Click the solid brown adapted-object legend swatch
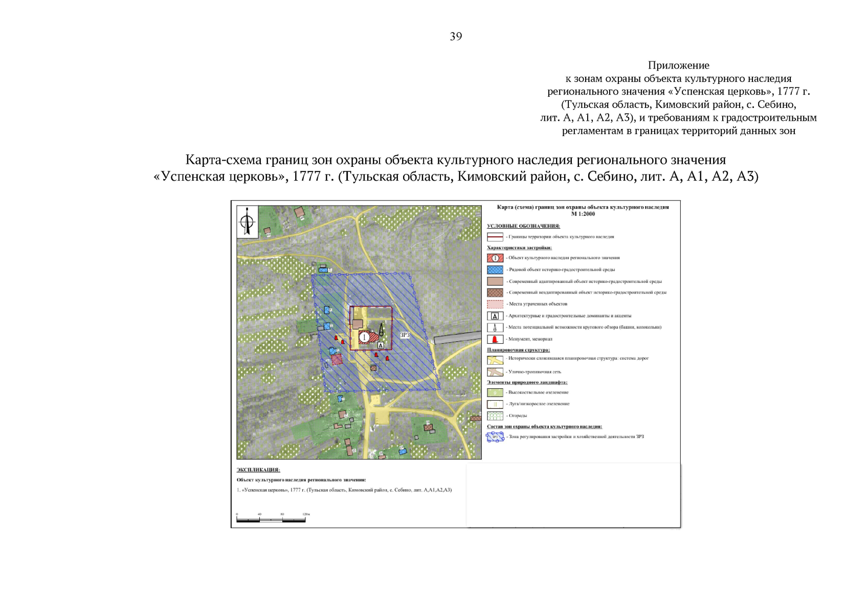 (495, 281)
